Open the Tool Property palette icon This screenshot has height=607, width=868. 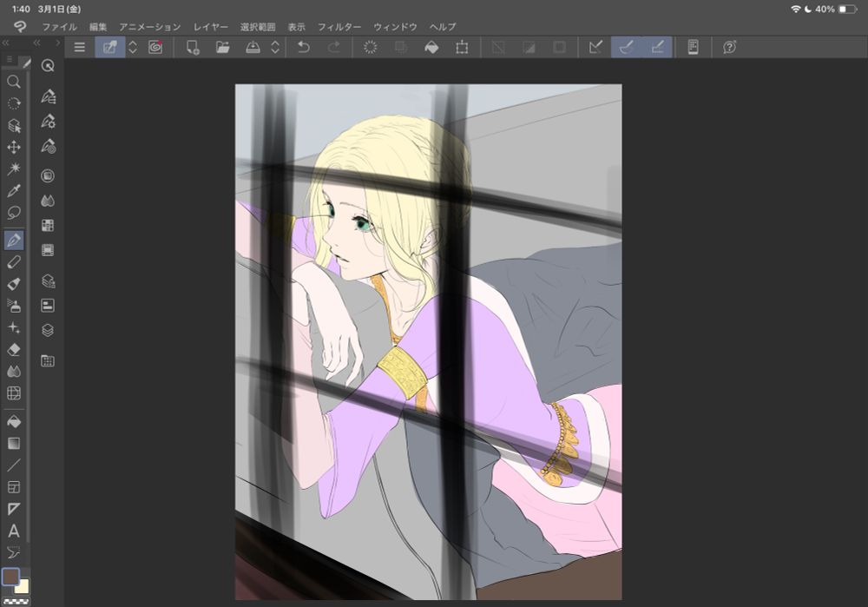pos(48,122)
